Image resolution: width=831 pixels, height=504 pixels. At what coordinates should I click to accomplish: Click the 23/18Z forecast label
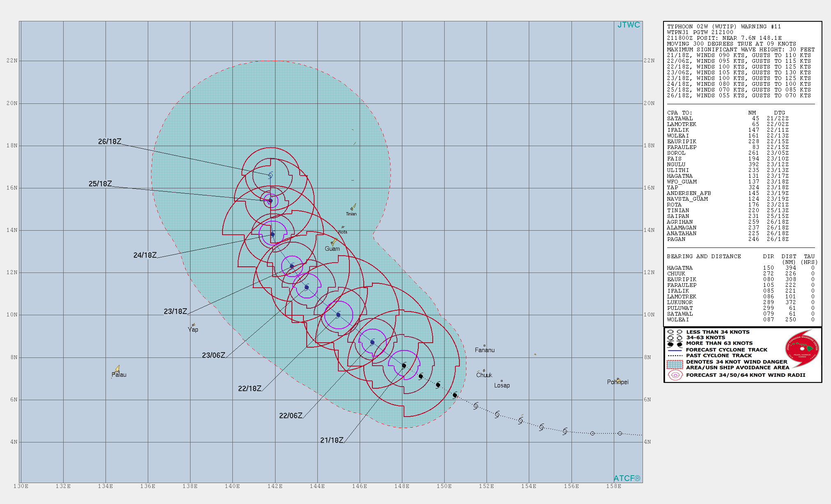click(175, 312)
